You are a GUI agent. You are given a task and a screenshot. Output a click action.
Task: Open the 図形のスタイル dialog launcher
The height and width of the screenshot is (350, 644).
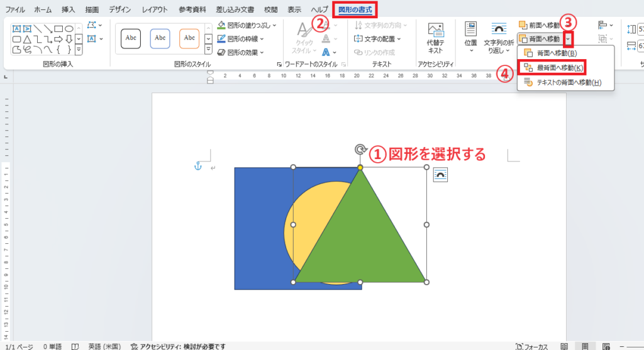click(279, 65)
